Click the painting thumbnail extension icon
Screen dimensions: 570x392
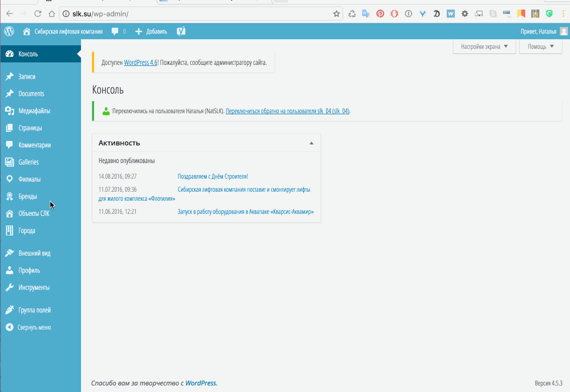point(535,14)
